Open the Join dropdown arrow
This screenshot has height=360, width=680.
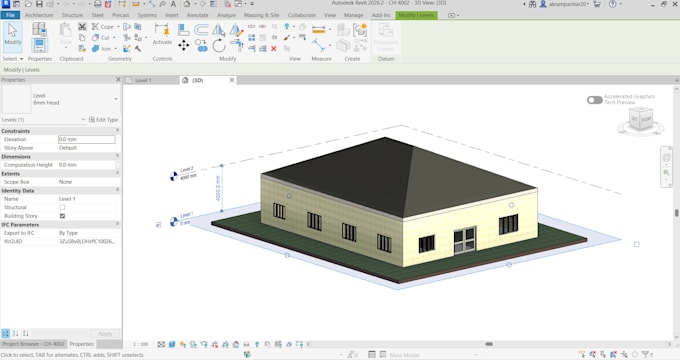[x=115, y=49]
